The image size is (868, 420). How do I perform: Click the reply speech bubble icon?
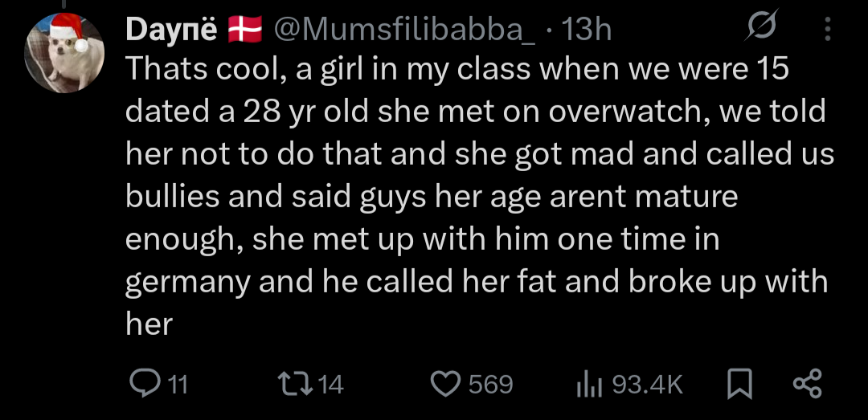[145, 384]
